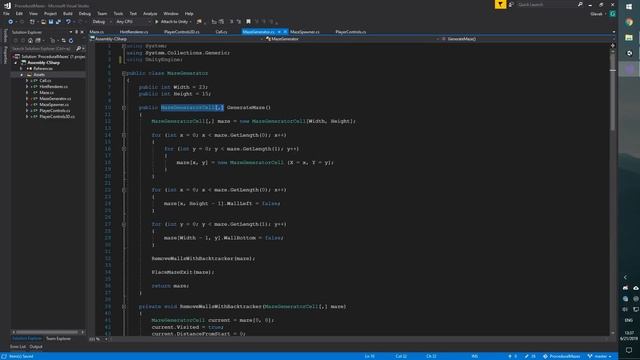Open the Error List tab
640x360 pixels.
(x=18, y=347)
